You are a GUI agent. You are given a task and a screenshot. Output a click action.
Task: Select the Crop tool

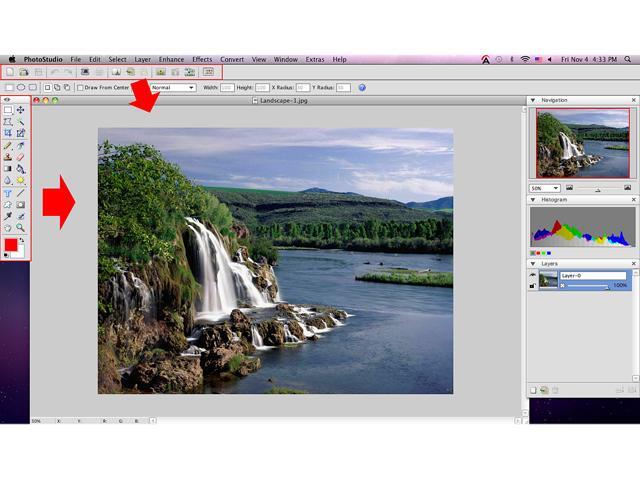(8, 133)
